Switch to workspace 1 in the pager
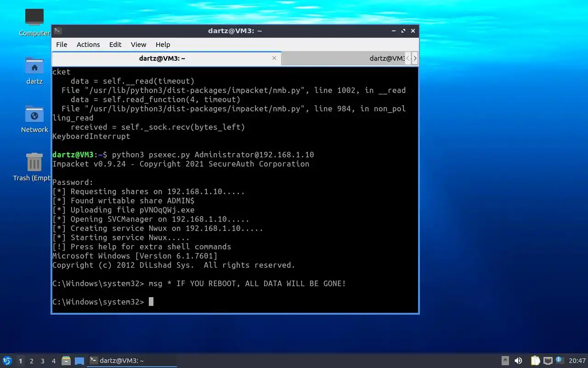 (x=20, y=361)
